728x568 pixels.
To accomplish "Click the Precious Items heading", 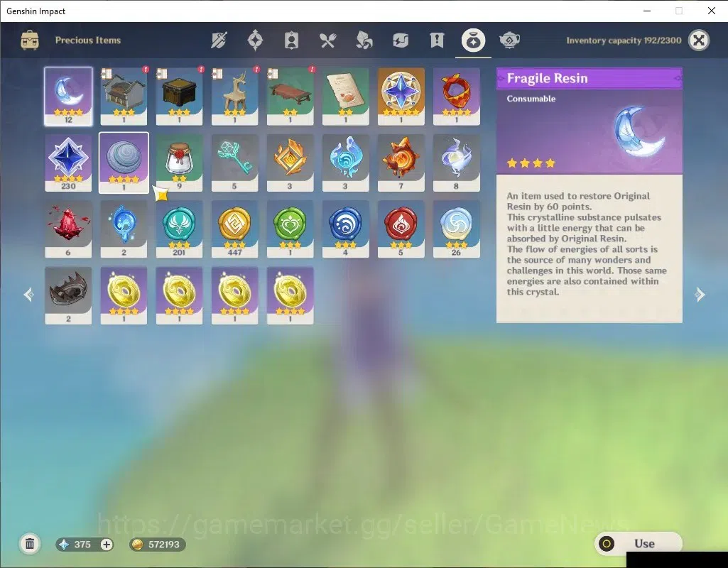I will coord(88,40).
